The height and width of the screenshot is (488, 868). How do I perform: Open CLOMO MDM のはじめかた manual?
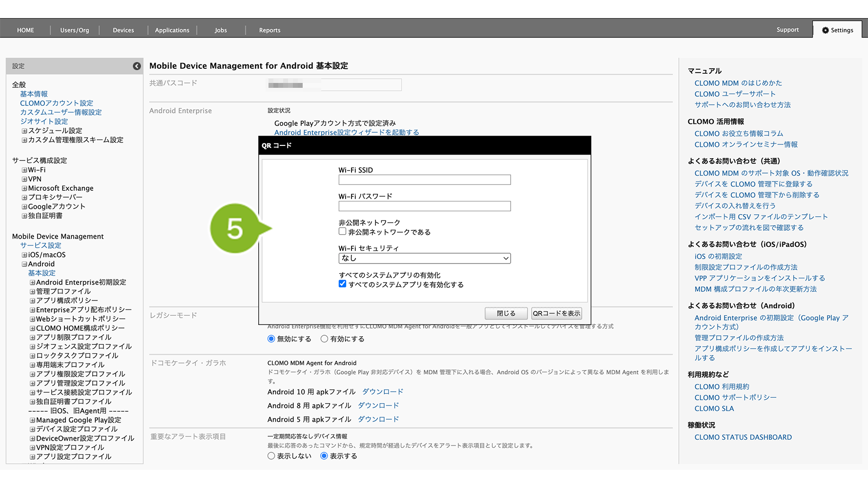point(738,83)
